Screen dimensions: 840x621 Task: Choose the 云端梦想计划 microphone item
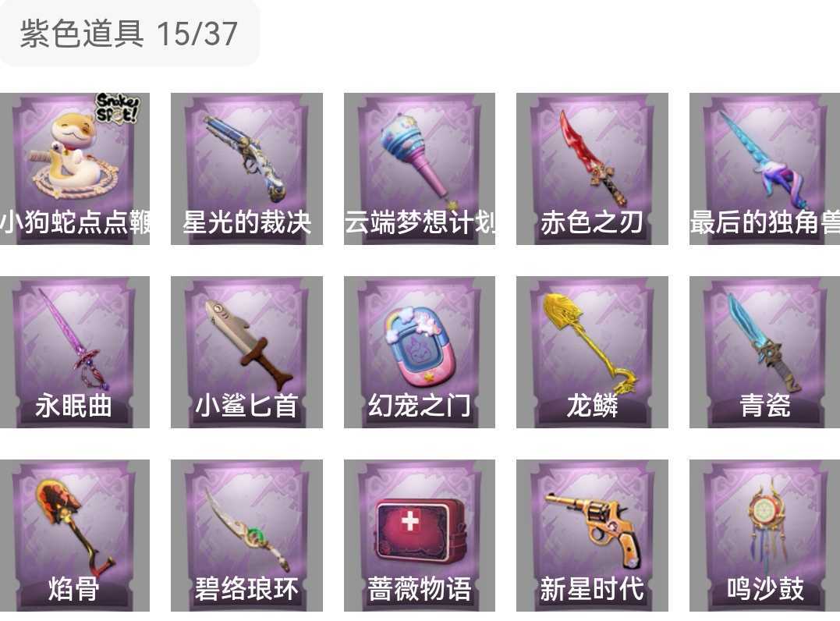(x=420, y=169)
